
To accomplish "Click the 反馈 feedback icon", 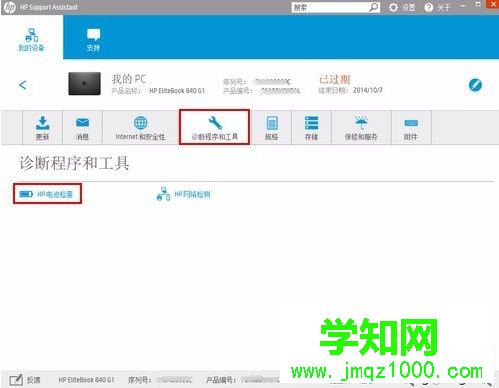I will 25,380.
